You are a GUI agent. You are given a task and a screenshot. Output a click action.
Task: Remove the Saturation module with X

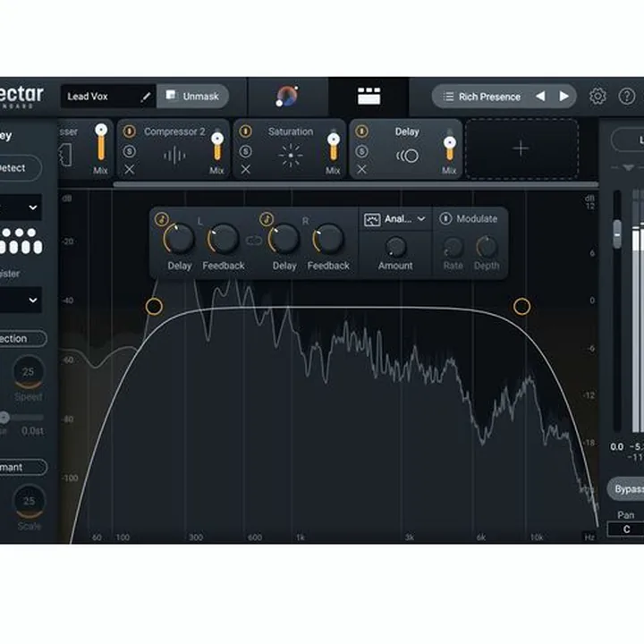(x=246, y=169)
